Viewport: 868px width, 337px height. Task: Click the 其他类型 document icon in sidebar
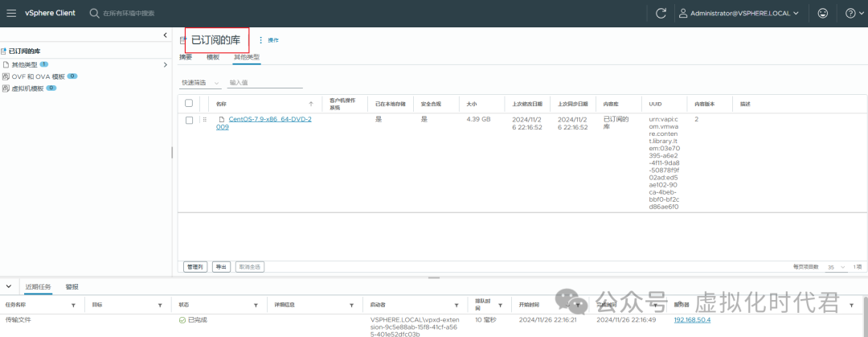click(x=6, y=65)
